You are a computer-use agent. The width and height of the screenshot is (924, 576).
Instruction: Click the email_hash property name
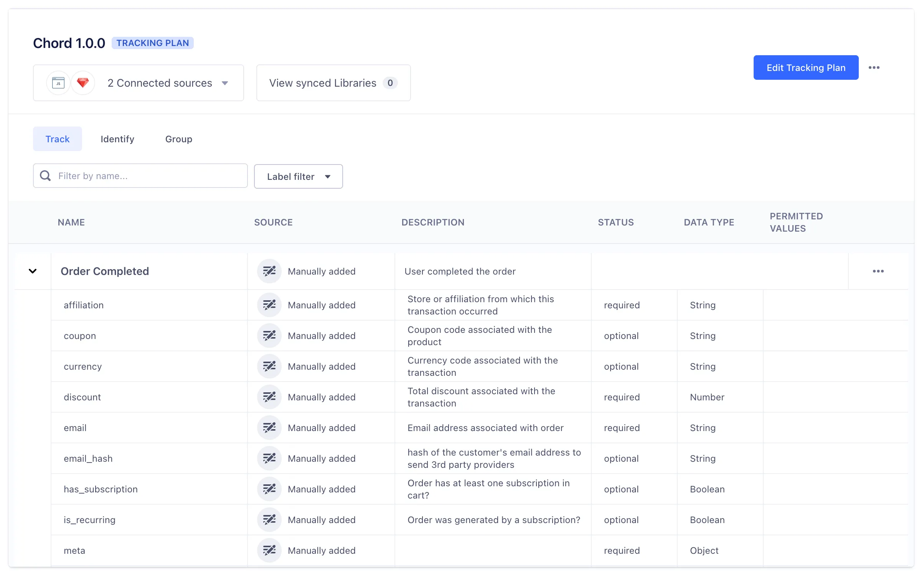coord(88,458)
